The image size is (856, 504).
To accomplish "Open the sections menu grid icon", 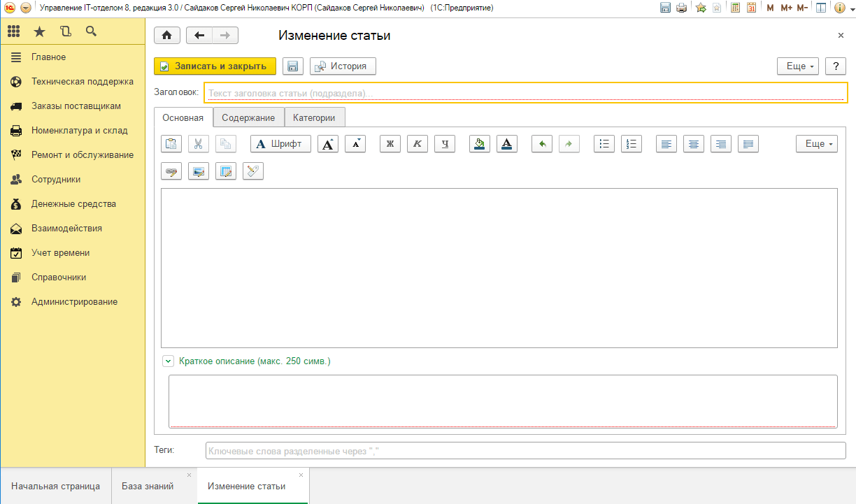I will [14, 31].
